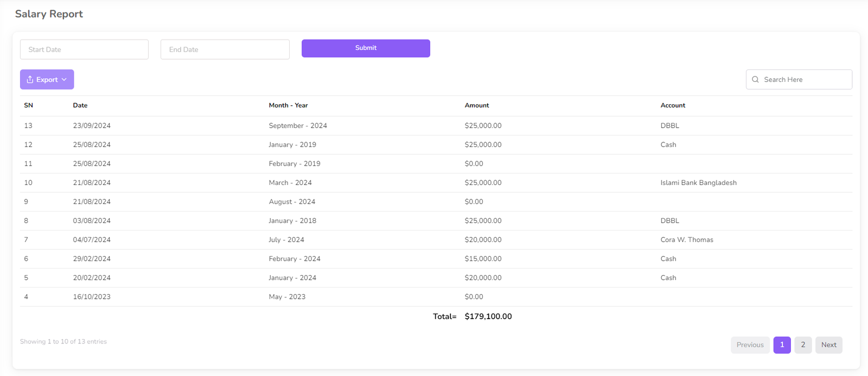The height and width of the screenshot is (376, 868).
Task: Select the September - 2024 row
Action: coord(298,125)
